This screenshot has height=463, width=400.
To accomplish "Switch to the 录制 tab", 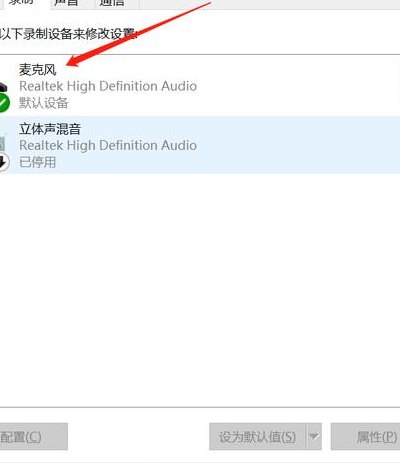I will (22, 3).
